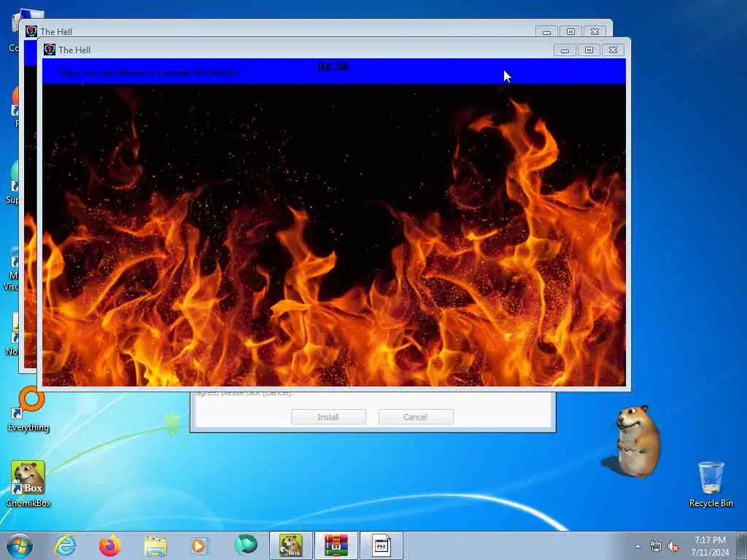Click the blue banner warning message
This screenshot has height=560, width=747.
(x=150, y=73)
